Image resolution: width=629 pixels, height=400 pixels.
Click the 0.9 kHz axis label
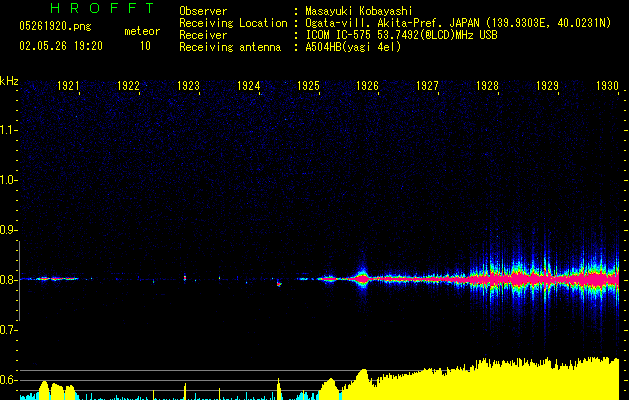tap(7, 230)
